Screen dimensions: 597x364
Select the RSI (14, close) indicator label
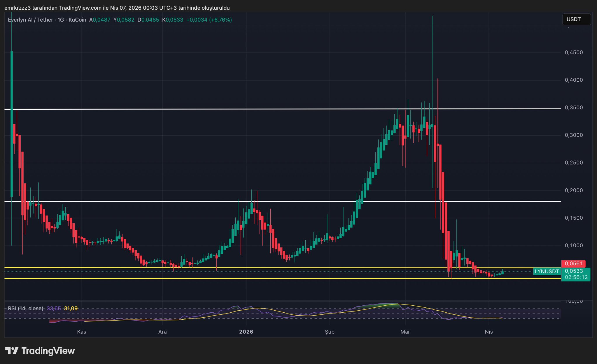coord(25,308)
